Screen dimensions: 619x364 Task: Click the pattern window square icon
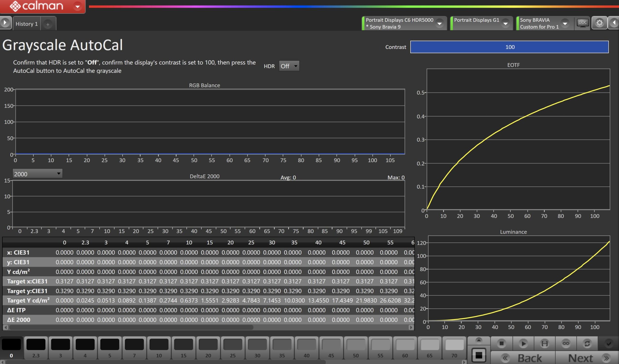tap(479, 355)
